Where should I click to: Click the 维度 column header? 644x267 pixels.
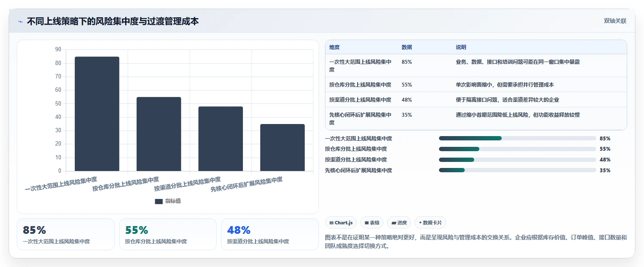(x=334, y=47)
